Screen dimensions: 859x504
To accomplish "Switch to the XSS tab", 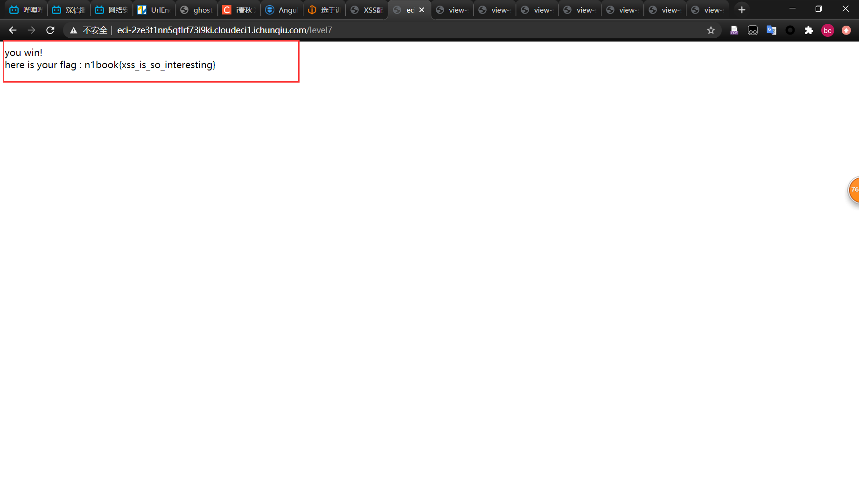I will click(x=367, y=10).
